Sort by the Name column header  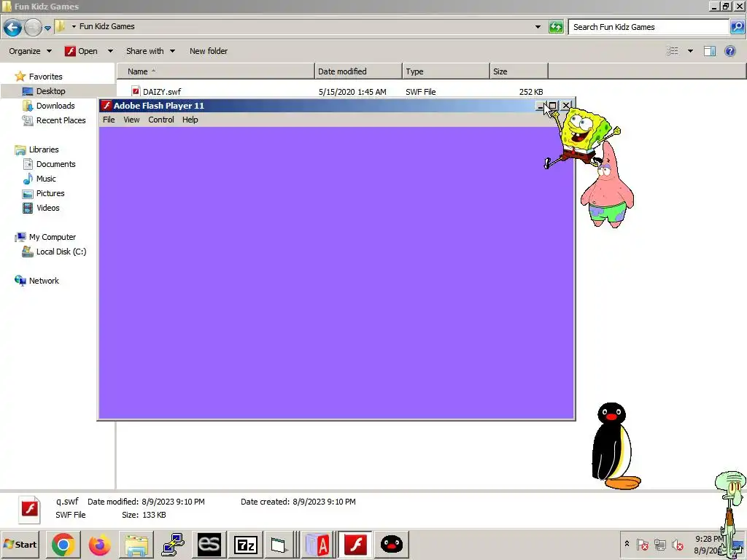tap(215, 71)
